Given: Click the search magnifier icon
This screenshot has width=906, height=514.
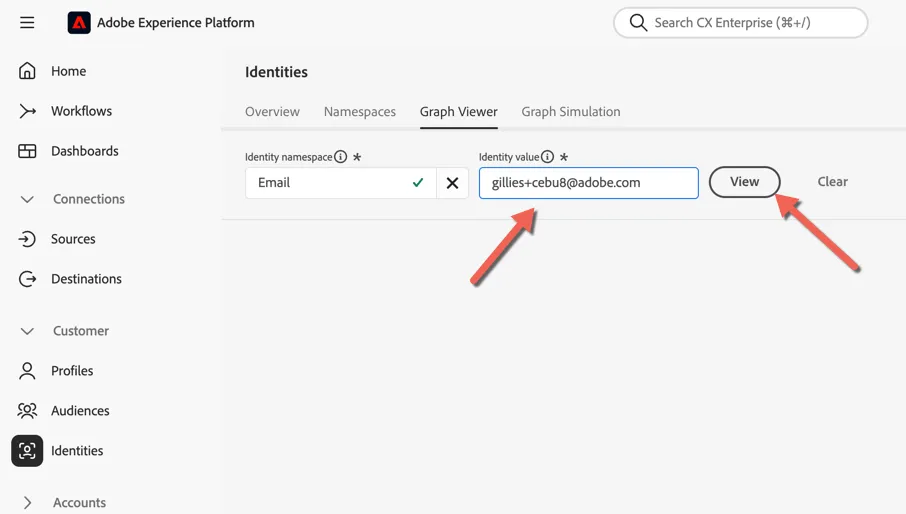Looking at the screenshot, I should tap(638, 23).
